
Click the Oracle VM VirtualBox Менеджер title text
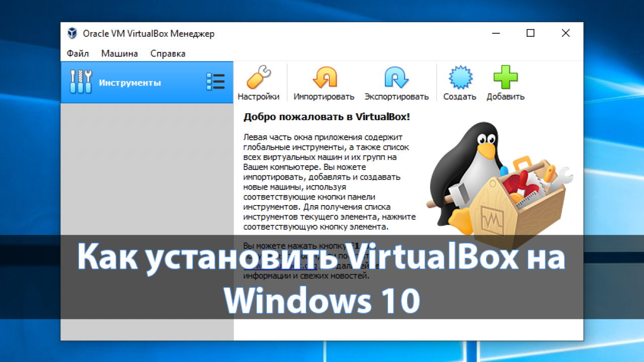pos(148,34)
